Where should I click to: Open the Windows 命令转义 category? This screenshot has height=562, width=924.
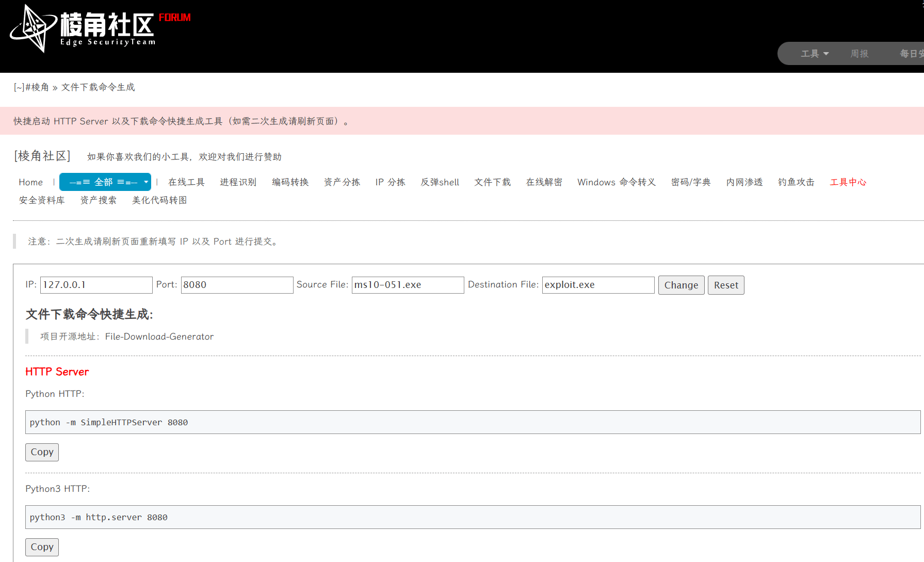pyautogui.click(x=617, y=182)
